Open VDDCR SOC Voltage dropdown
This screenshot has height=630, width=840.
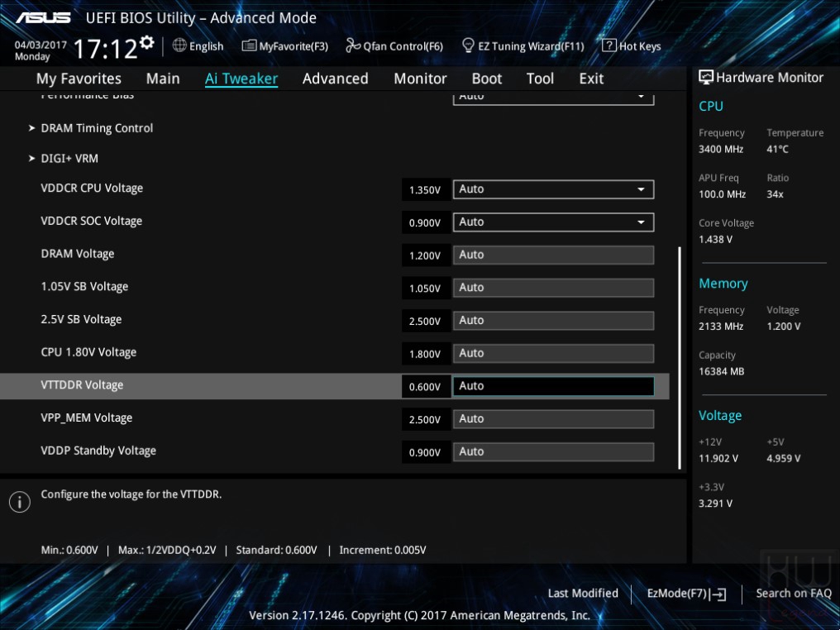[553, 222]
